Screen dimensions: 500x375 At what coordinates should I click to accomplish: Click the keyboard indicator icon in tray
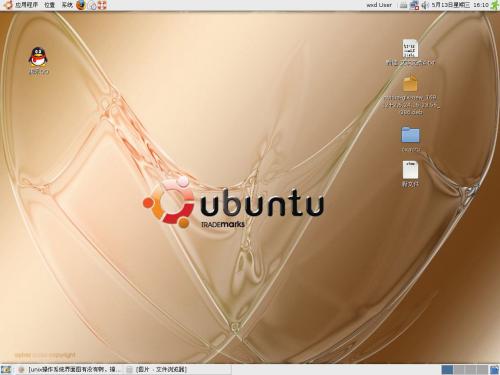click(403, 5)
